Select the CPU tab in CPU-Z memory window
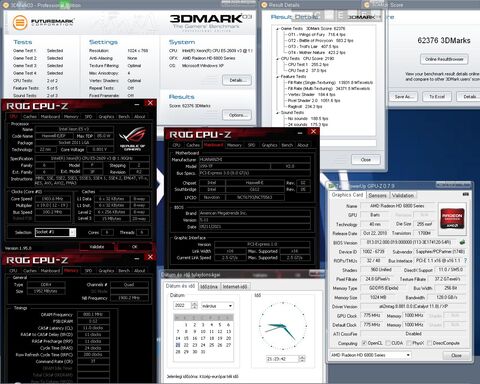Image resolution: width=480 pixels, height=384 pixels. 13,271
